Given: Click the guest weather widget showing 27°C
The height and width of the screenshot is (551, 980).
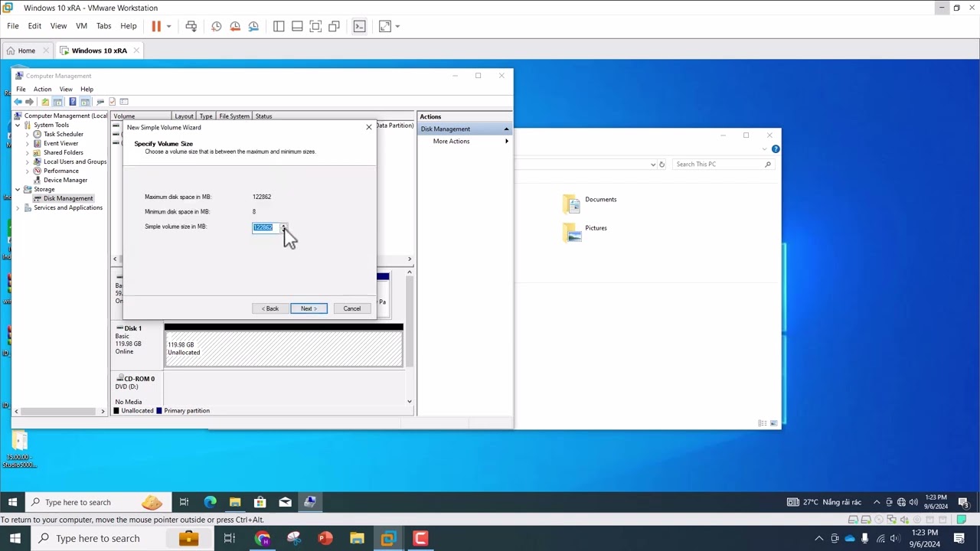Looking at the screenshot, I should click(x=824, y=502).
